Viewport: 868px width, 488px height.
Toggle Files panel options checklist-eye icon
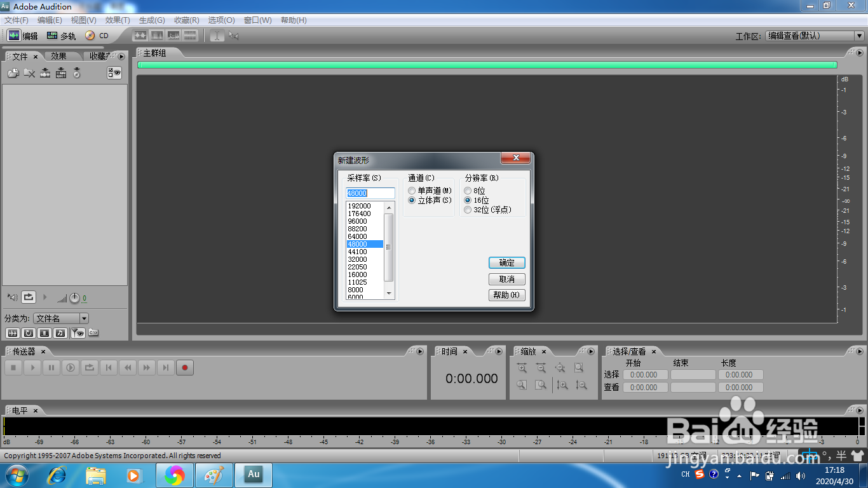pyautogui.click(x=114, y=73)
